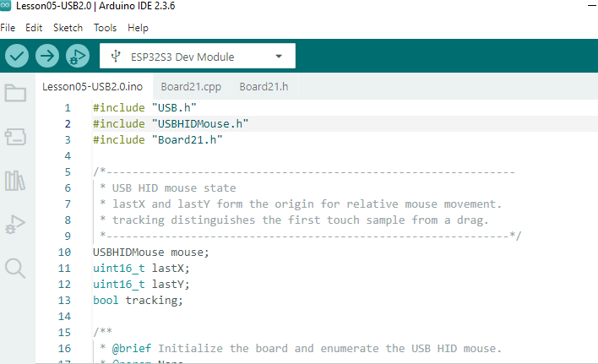The width and height of the screenshot is (598, 364).
Task: Open the Help menu
Action: pyautogui.click(x=138, y=28)
